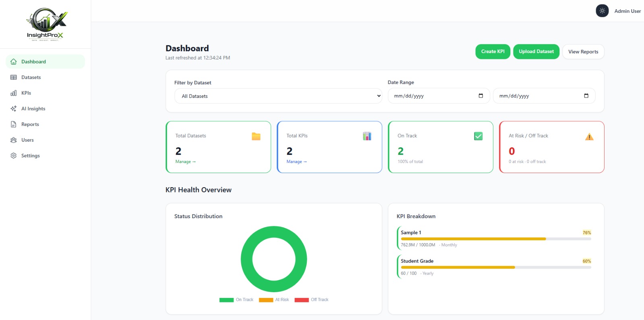This screenshot has width=644, height=320.
Task: Click the View Reports button
Action: point(583,52)
